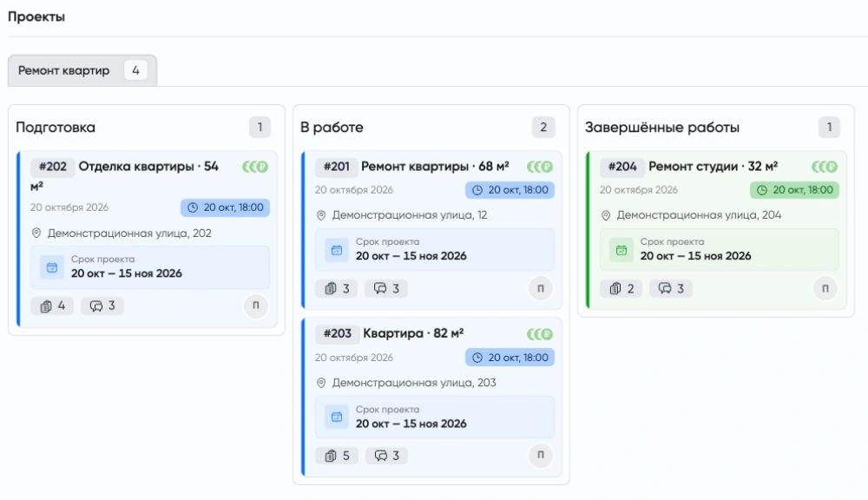
Task: Click the location pin next to Демонстрационная улица, 203
Action: point(321,383)
